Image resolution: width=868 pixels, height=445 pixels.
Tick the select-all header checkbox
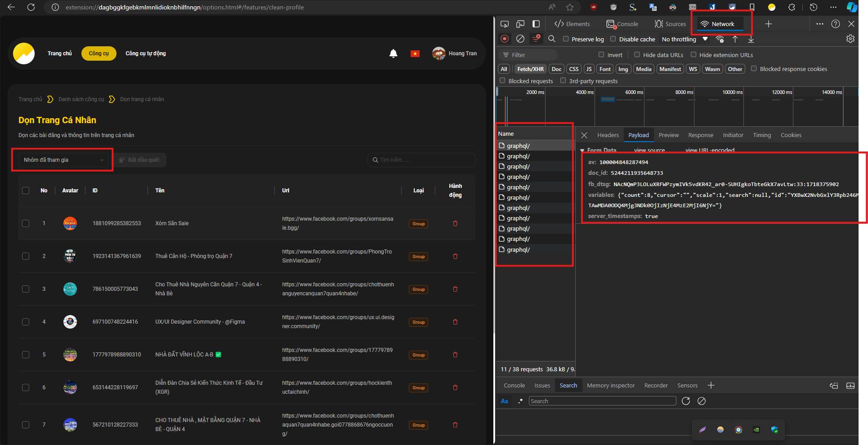point(26,191)
